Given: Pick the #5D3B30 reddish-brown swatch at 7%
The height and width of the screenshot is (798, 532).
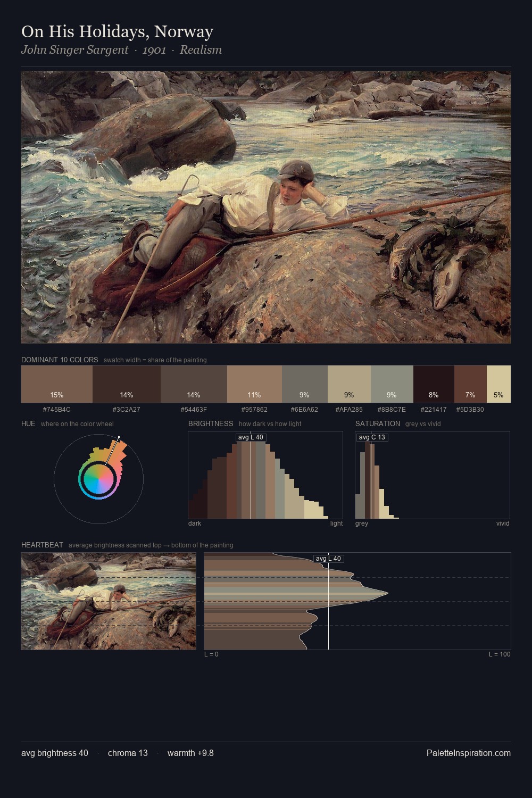Looking at the screenshot, I should [470, 384].
